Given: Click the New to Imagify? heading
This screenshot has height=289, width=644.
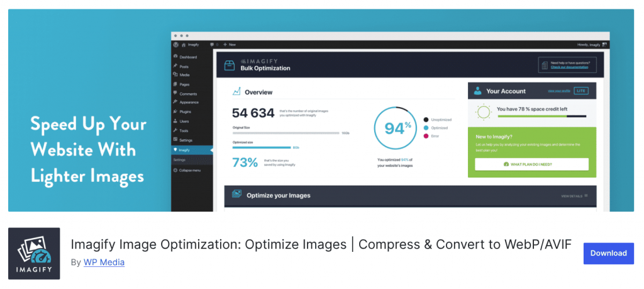Looking at the screenshot, I should click(494, 137).
